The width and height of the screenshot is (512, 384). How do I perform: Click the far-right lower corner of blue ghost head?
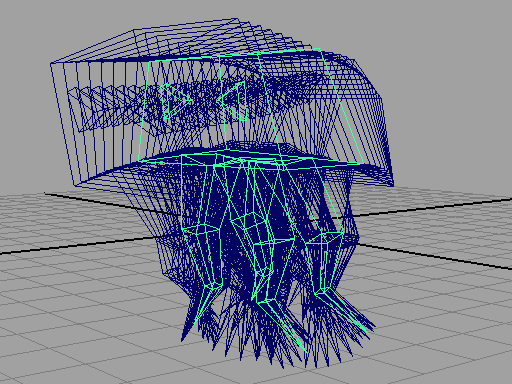pos(393,184)
